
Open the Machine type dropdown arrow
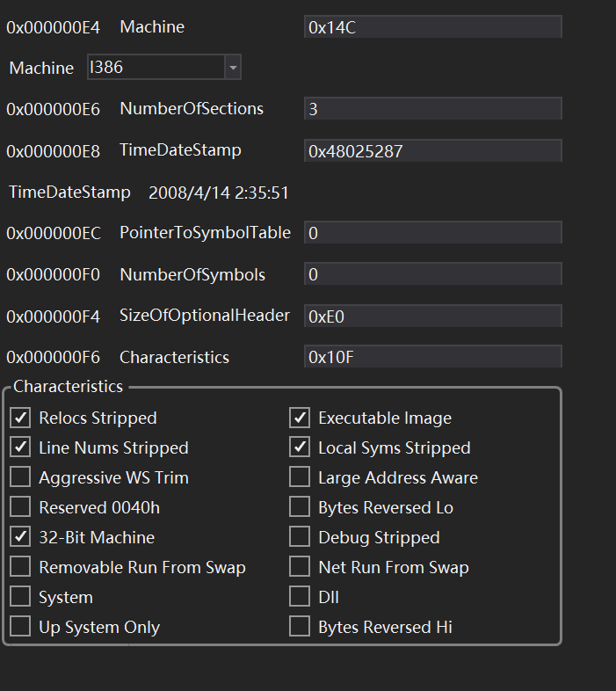click(x=233, y=67)
